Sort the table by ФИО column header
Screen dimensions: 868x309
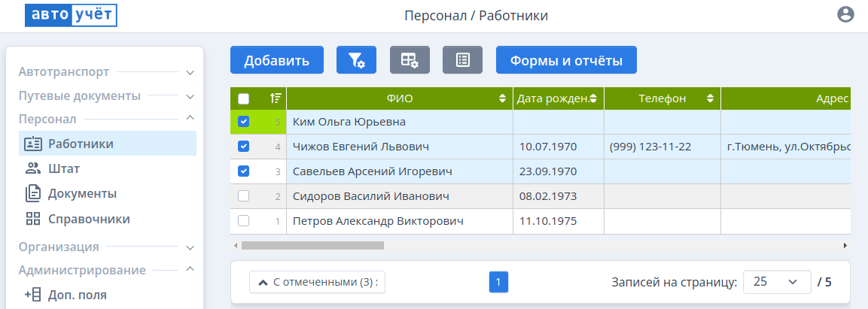pos(400,98)
